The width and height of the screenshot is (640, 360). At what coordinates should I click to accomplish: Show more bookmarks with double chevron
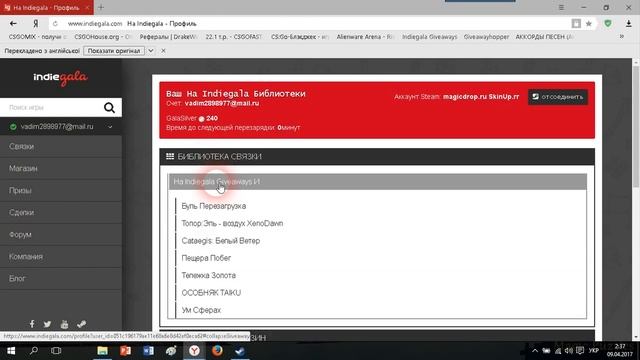click(622, 37)
